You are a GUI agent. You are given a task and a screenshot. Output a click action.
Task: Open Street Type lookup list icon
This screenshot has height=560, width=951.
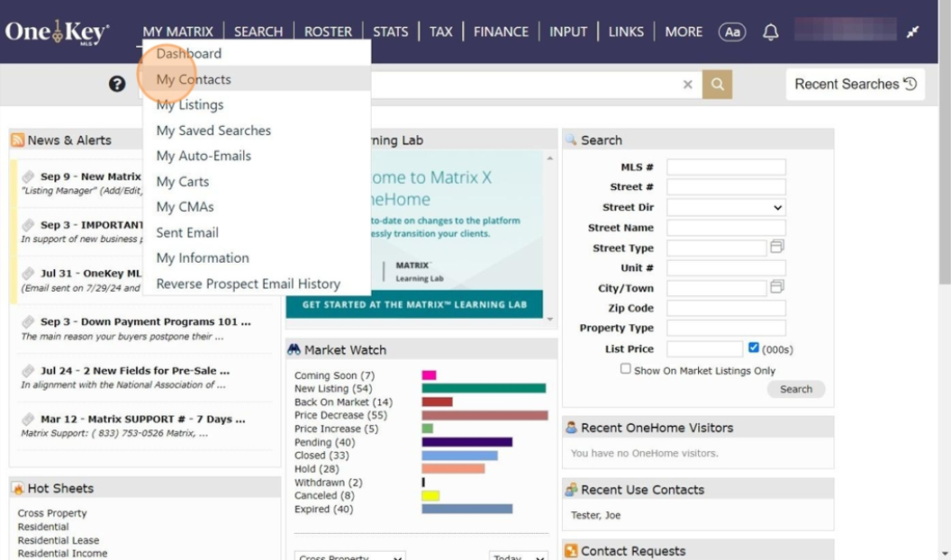[777, 246]
